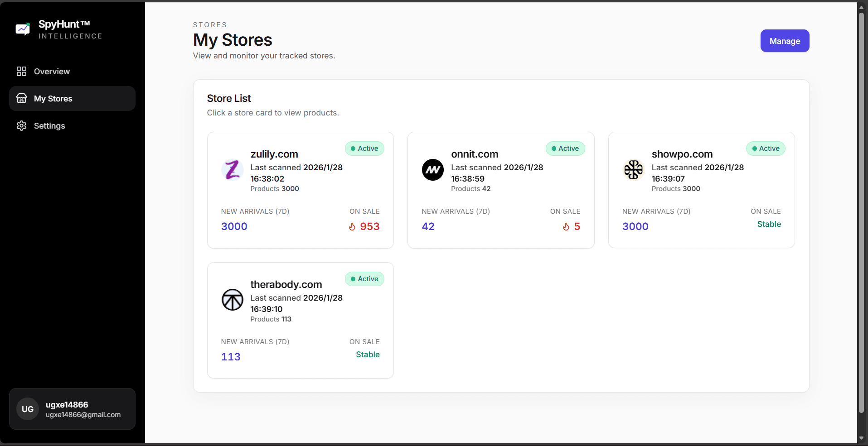
Task: Select the Overview grid icon
Action: point(21,71)
